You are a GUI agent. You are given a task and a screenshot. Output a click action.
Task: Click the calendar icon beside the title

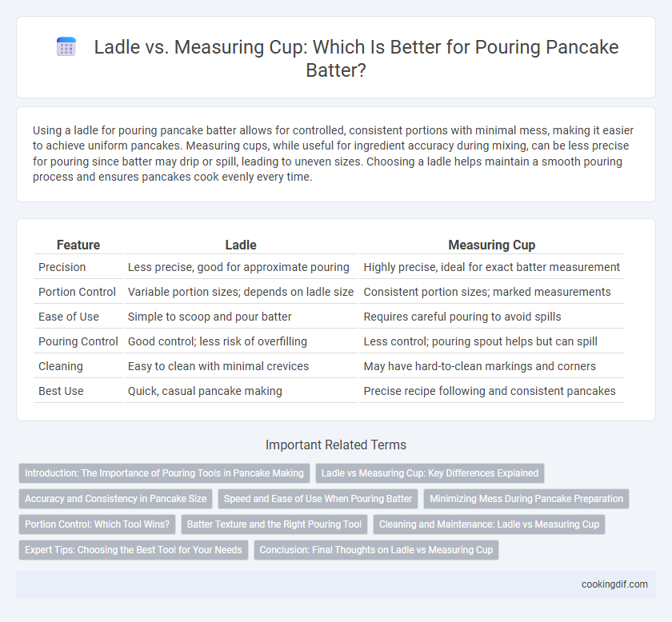[x=66, y=46]
